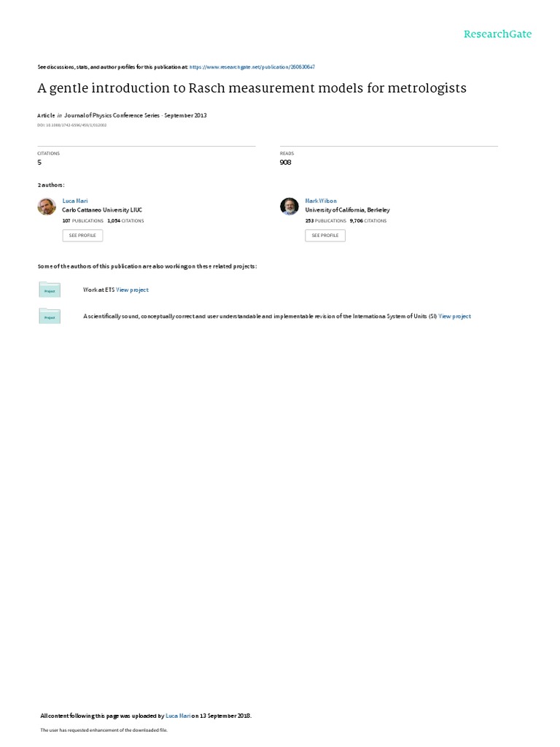Click Mark Wilson's 9,706 citations stat
This screenshot has height=747, width=560.
coord(368,221)
